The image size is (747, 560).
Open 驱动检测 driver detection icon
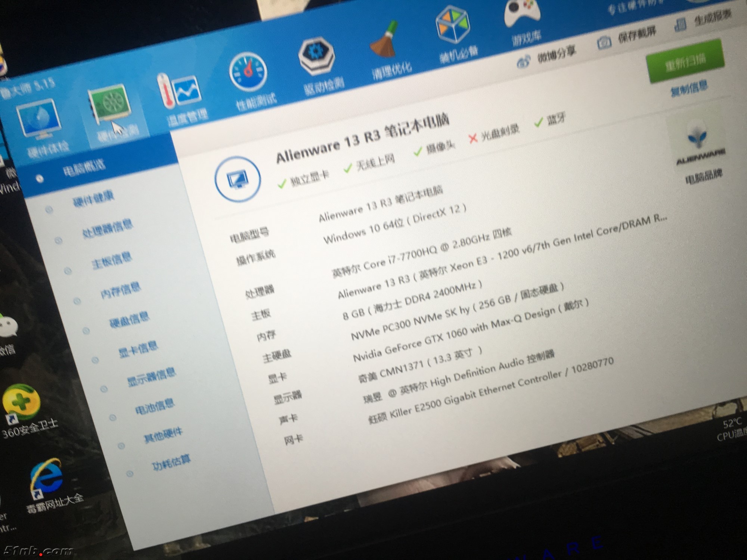(x=317, y=57)
